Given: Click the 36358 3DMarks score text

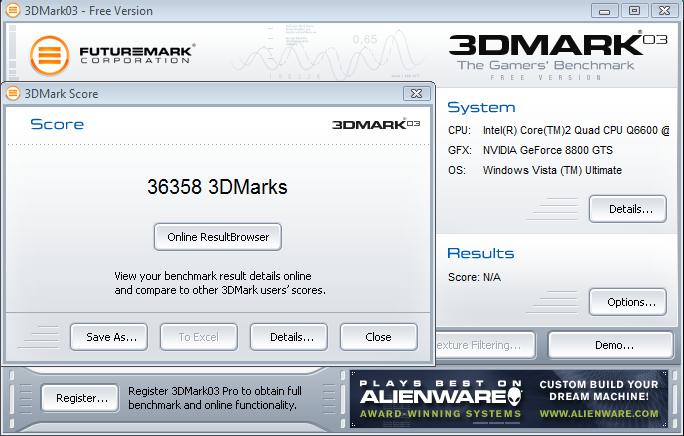Looking at the screenshot, I should pyautogui.click(x=217, y=187).
